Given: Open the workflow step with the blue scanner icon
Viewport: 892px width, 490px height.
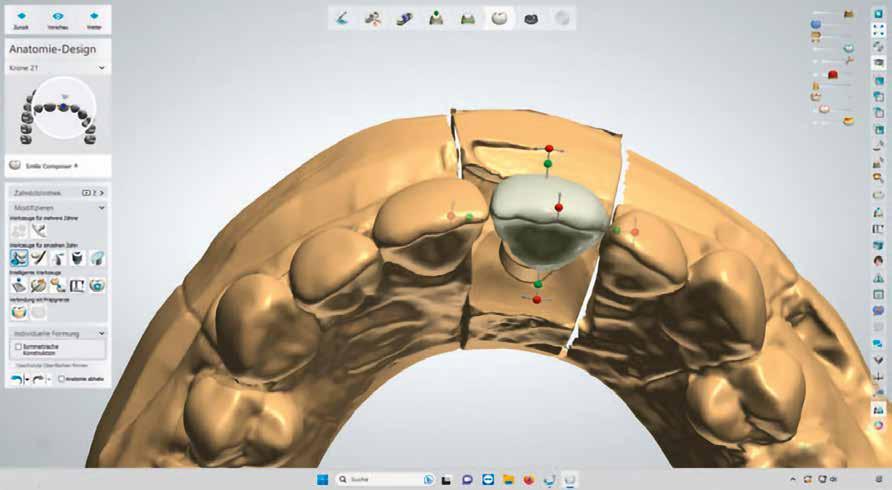Looking at the screenshot, I should point(404,18).
